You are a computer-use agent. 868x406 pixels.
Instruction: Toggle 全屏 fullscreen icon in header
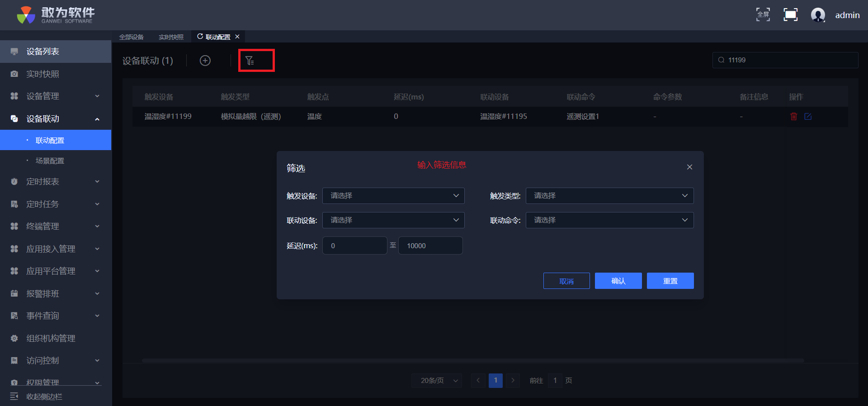763,14
